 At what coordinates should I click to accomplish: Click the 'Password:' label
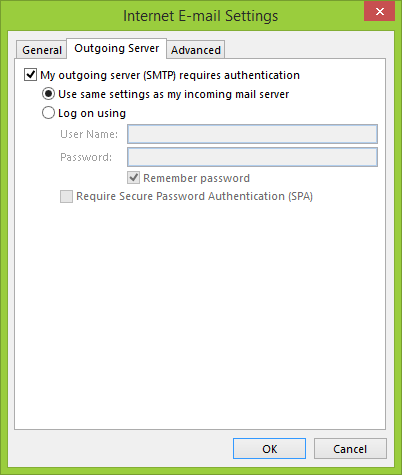pos(86,157)
